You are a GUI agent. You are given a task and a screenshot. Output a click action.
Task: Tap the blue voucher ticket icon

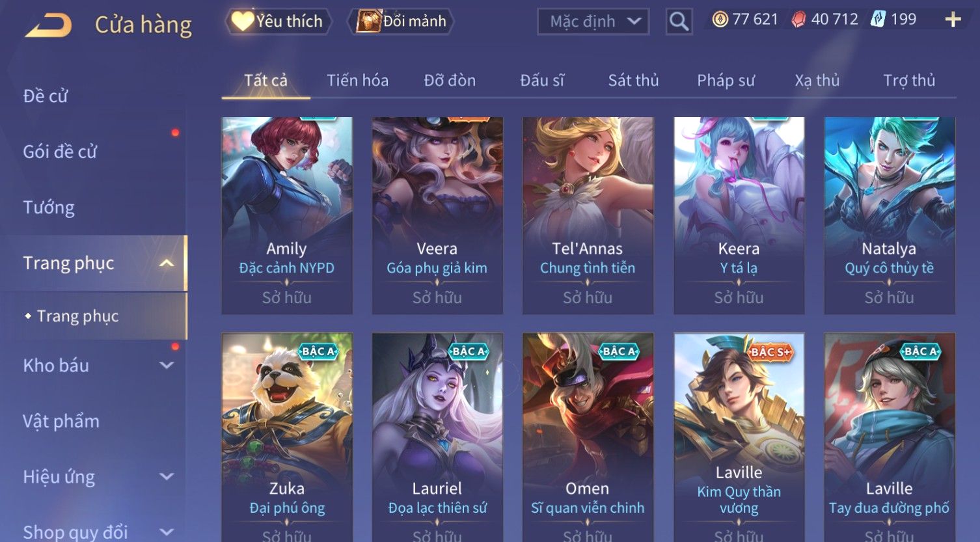click(x=878, y=20)
